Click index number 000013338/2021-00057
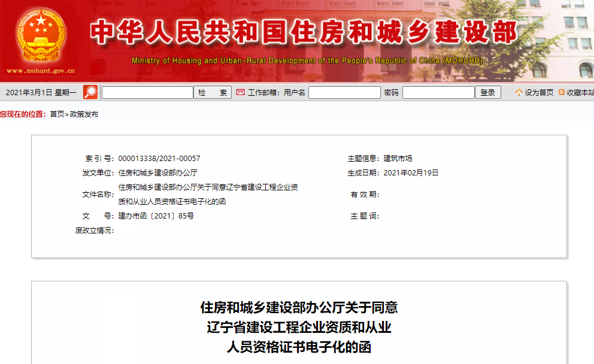The height and width of the screenshot is (364, 594). point(159,158)
